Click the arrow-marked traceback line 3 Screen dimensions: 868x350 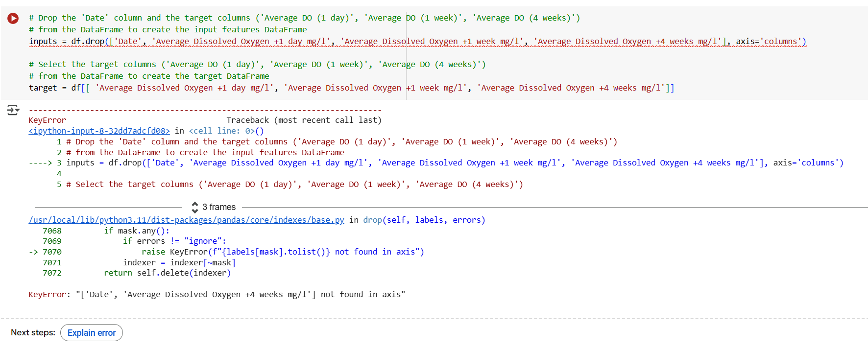pos(436,163)
